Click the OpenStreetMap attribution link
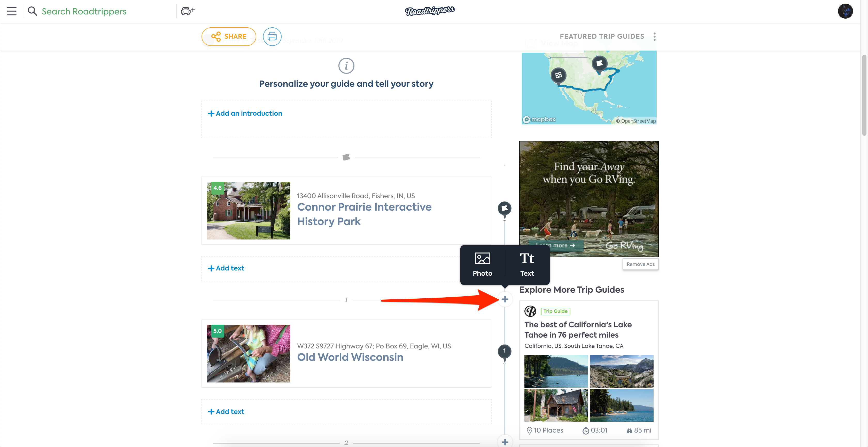This screenshot has width=868, height=447. tap(636, 121)
